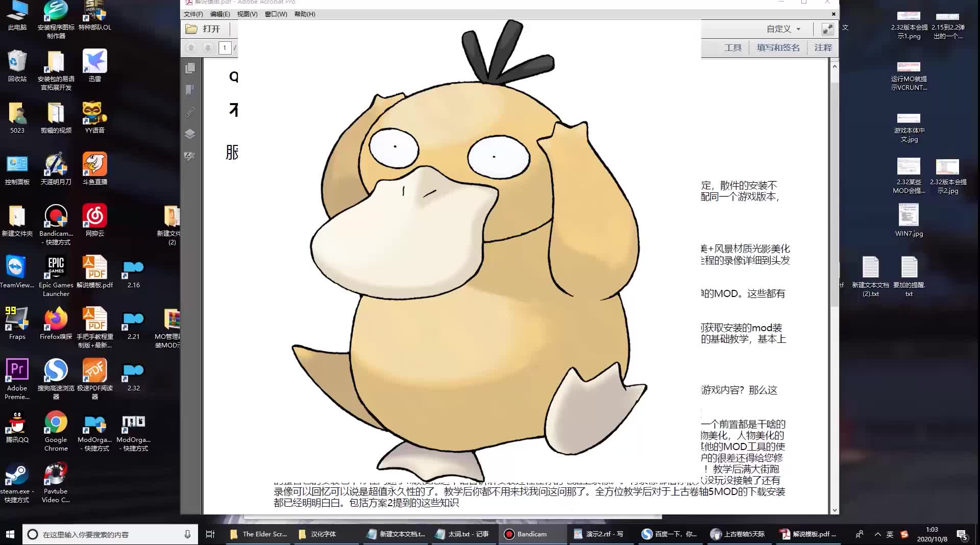Open the Bookmarks panel in Acrobat sidebar
This screenshot has width=980, height=545.
point(190,90)
